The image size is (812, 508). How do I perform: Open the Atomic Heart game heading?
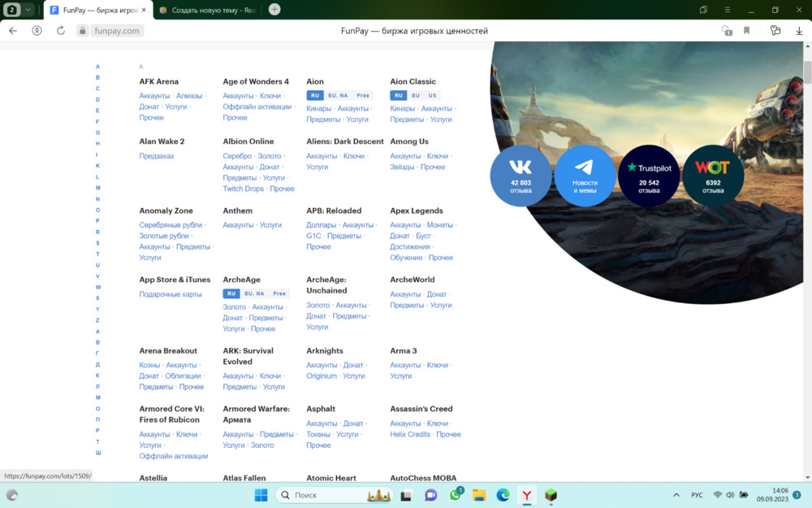coord(331,478)
